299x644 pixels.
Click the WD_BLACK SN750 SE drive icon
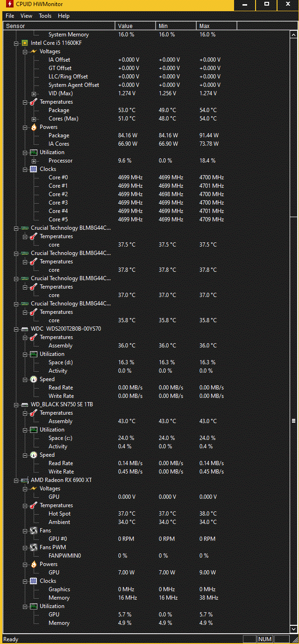tap(25, 404)
